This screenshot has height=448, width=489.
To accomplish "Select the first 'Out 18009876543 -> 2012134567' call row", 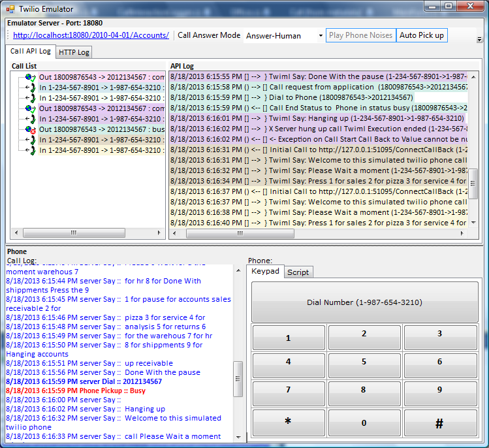I will 101,77.
